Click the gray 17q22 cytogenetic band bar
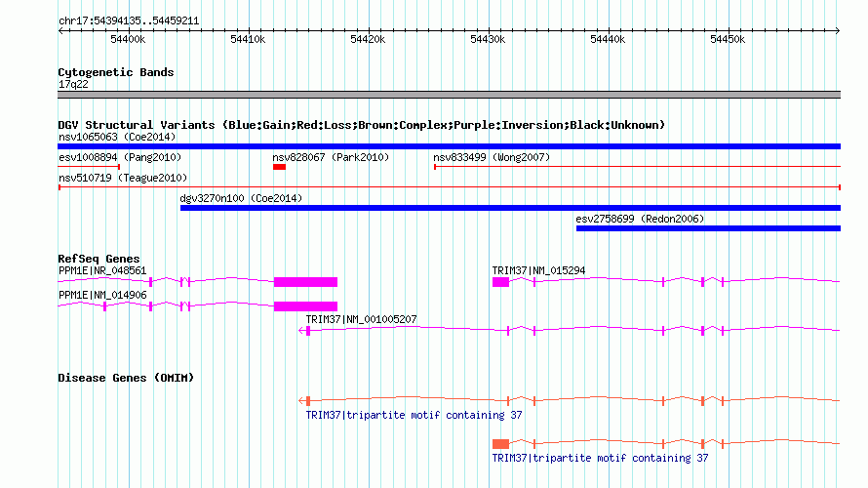 point(449,95)
